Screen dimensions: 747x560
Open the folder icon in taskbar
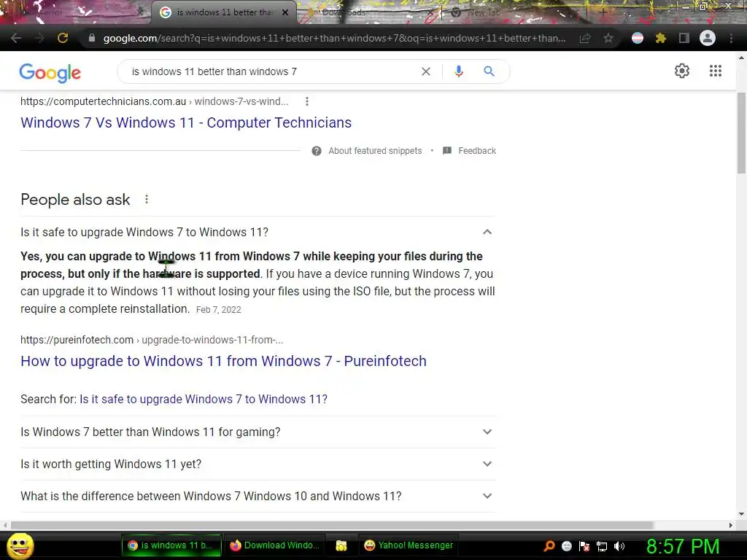pos(341,545)
